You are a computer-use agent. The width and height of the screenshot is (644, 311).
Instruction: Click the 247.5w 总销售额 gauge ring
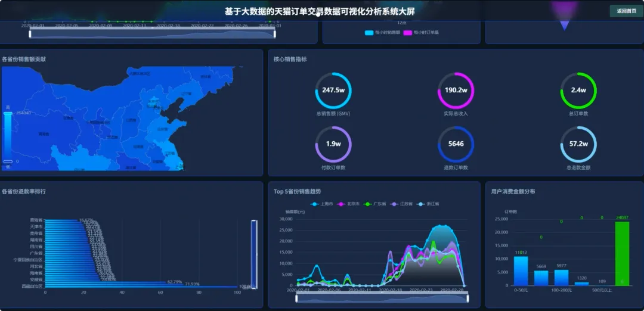(x=333, y=91)
